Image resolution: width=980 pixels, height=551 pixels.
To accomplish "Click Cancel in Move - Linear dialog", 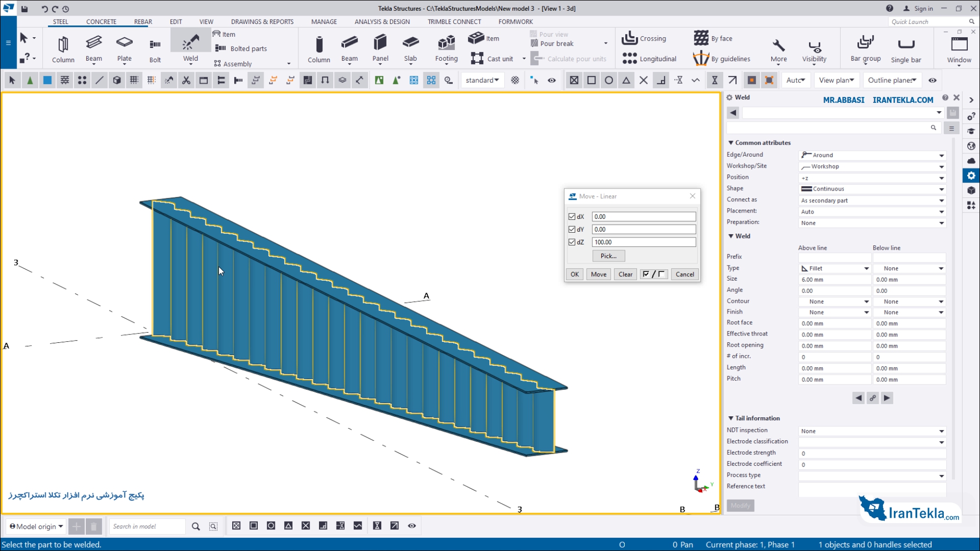I will [685, 274].
